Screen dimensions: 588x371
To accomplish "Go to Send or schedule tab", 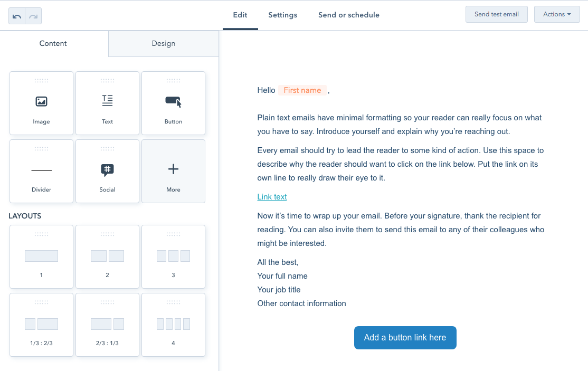I will coord(348,15).
